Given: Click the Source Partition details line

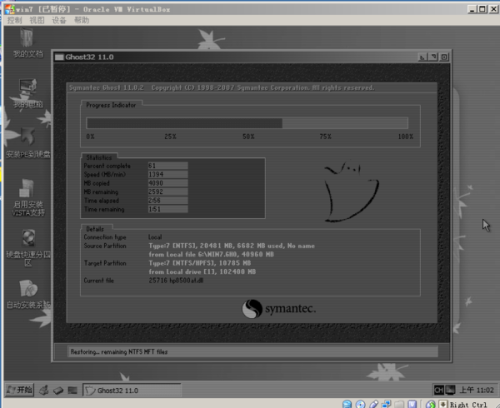Looking at the screenshot, I should pos(232,246).
